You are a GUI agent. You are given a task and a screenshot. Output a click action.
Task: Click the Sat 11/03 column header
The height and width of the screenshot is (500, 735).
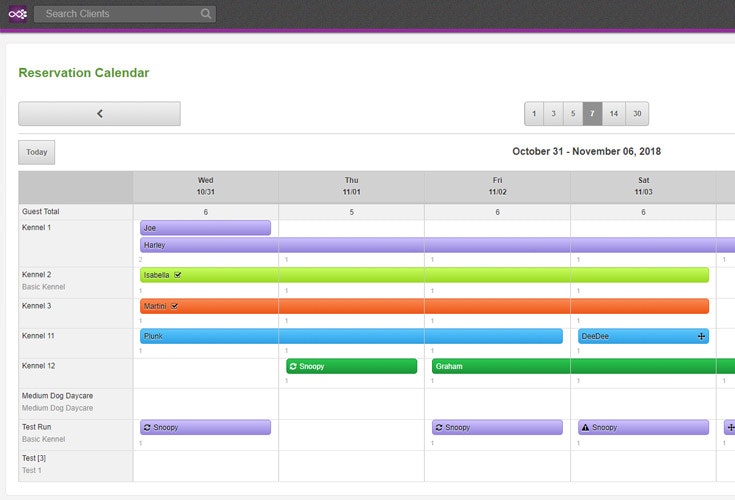[643, 186]
